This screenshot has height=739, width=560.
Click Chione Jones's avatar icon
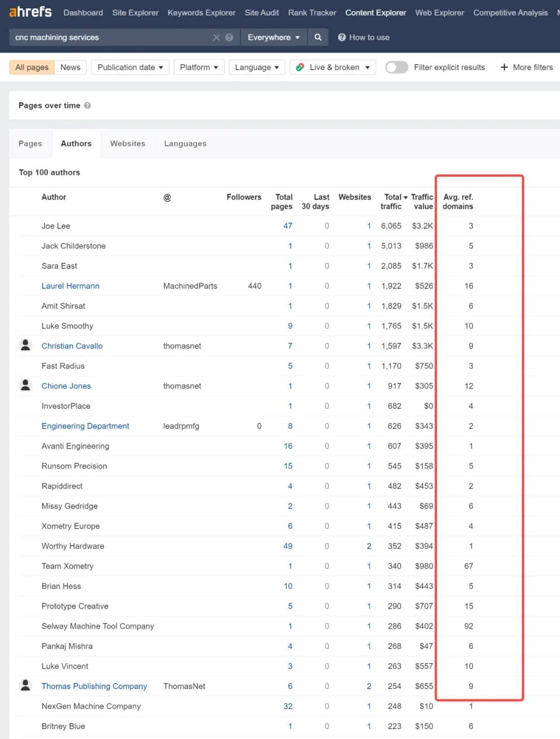[25, 385]
